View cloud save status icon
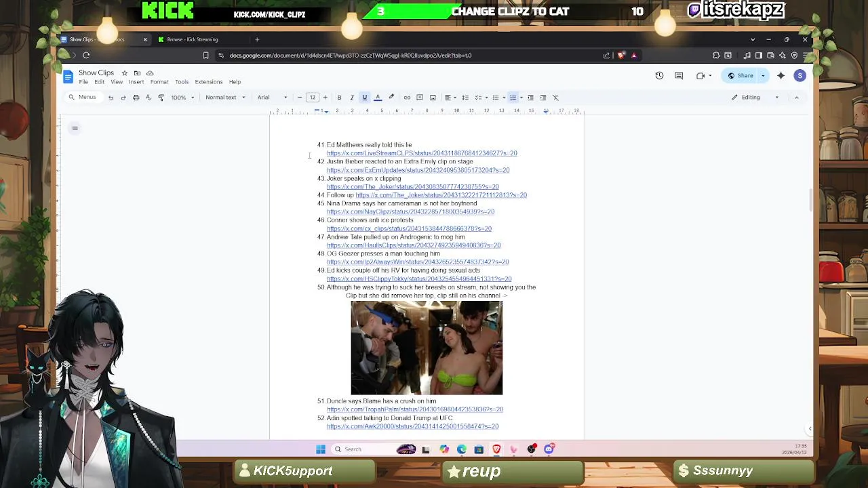Viewport: 868px width, 488px height. [x=150, y=73]
